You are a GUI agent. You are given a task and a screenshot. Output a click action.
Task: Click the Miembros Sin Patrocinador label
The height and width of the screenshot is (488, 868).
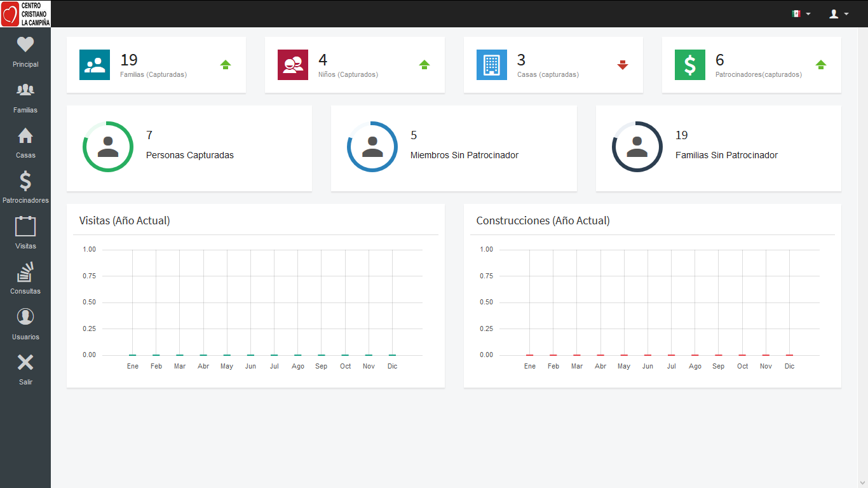(465, 155)
